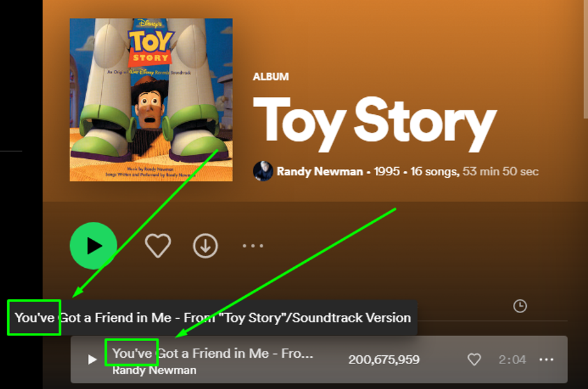
Task: Click the 1995 release year text
Action: click(x=387, y=172)
